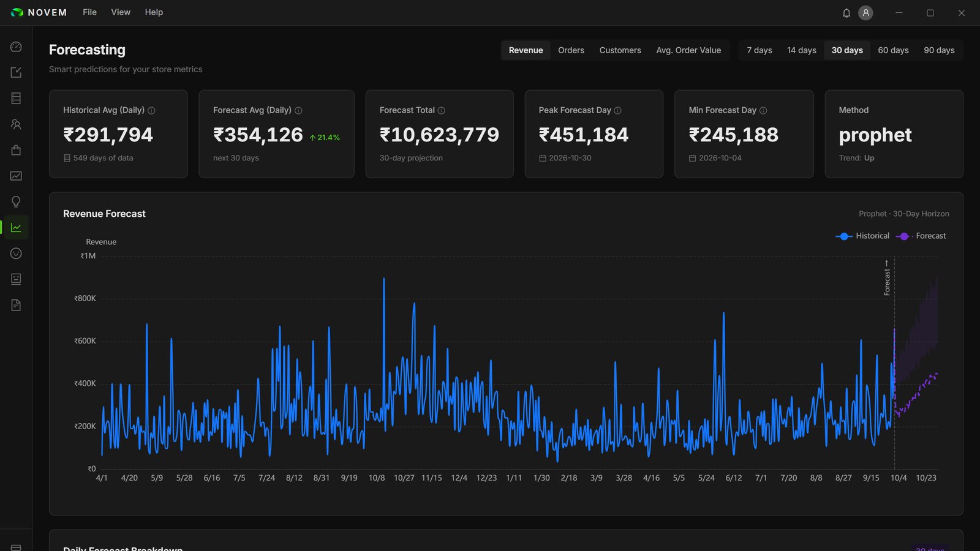The image size is (980, 551).
Task: Set forecast horizon to 90 days
Action: [939, 50]
